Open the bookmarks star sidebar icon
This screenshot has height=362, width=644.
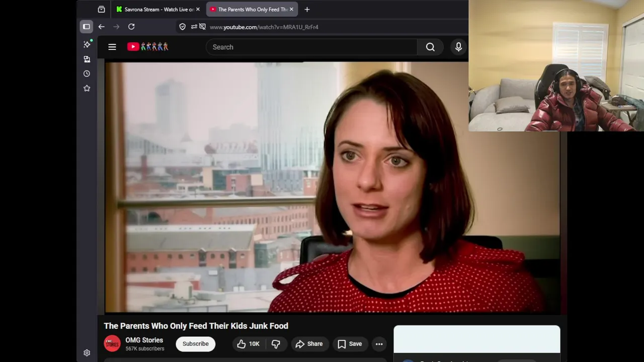tap(87, 88)
